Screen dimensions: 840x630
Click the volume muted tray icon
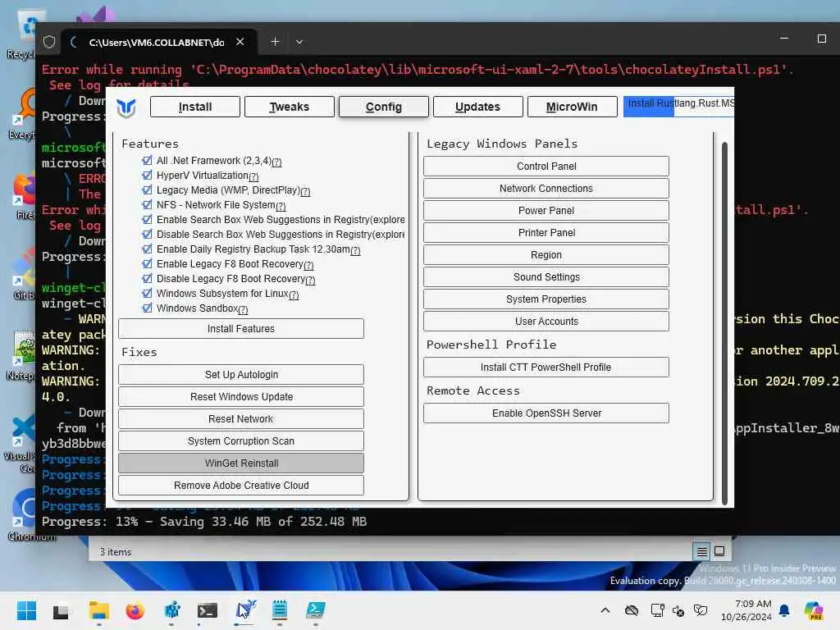[x=678, y=610]
